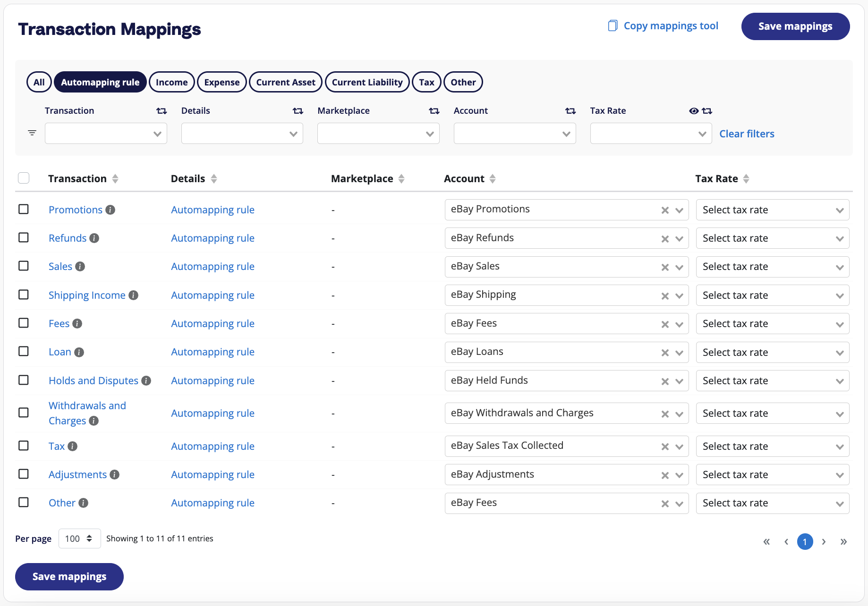Click the swap icon beside Details filter label
This screenshot has height=606, width=868.
298,111
